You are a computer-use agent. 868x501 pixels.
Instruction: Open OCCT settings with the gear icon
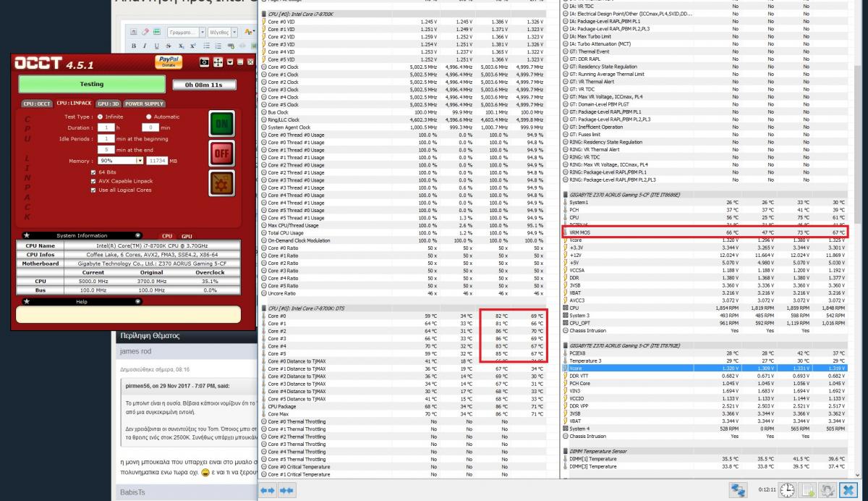[221, 183]
